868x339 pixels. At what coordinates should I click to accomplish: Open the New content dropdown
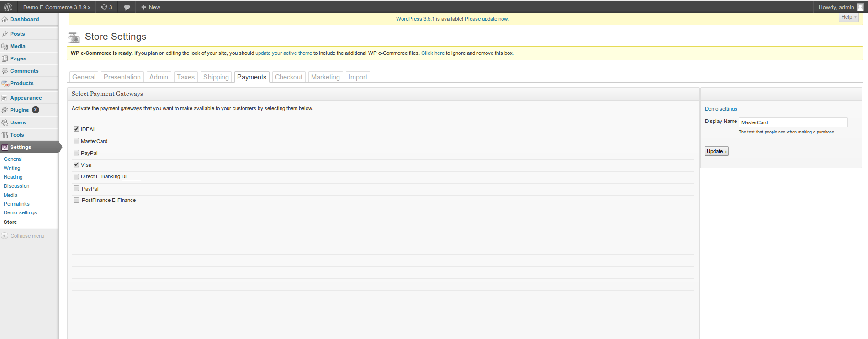[x=151, y=7]
